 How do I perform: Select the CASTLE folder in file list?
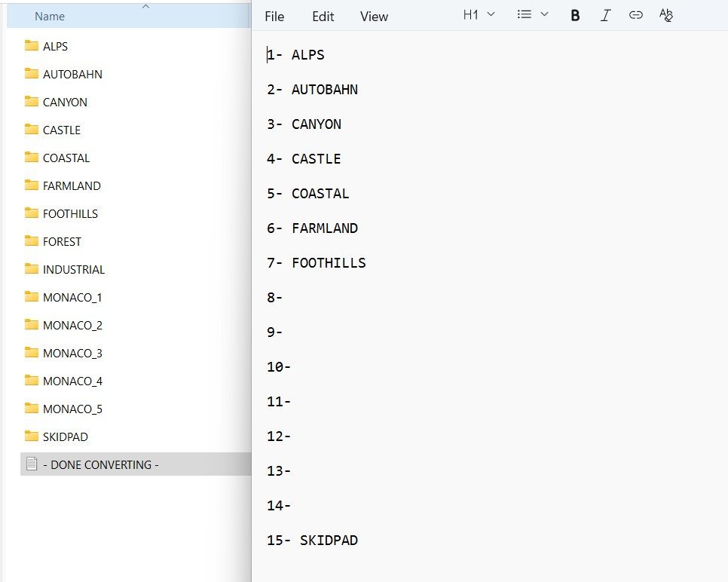(x=61, y=130)
